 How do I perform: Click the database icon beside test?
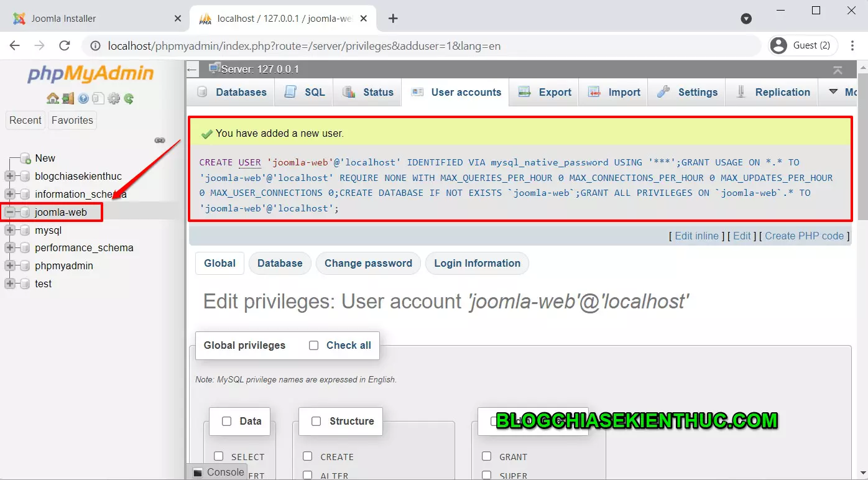(25, 284)
